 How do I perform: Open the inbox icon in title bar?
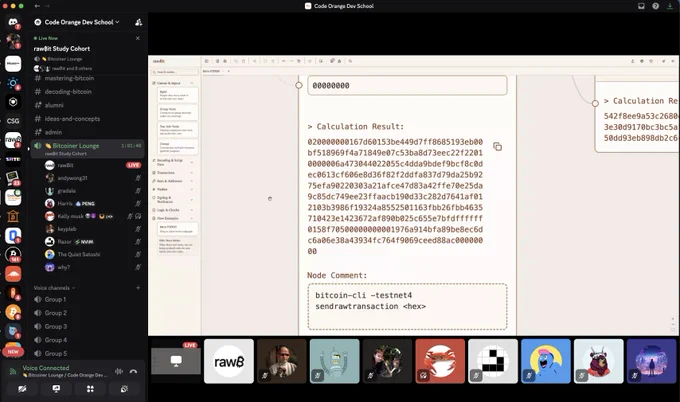tap(641, 6)
